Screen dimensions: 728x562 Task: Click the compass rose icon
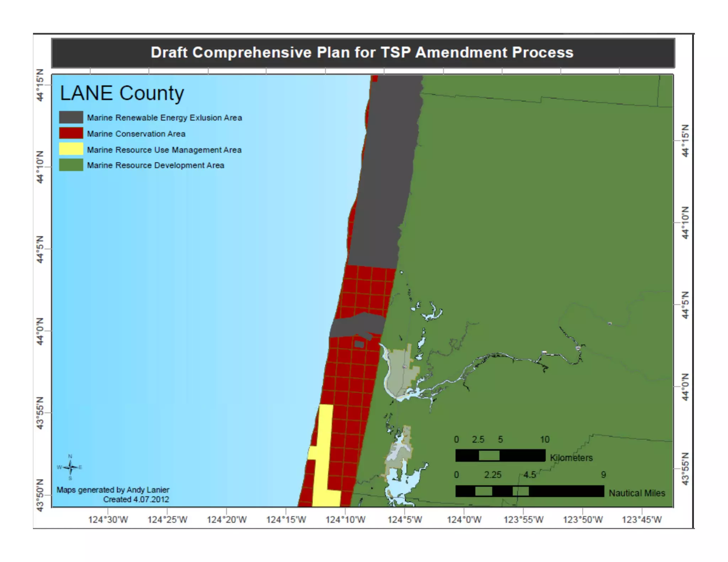click(70, 467)
